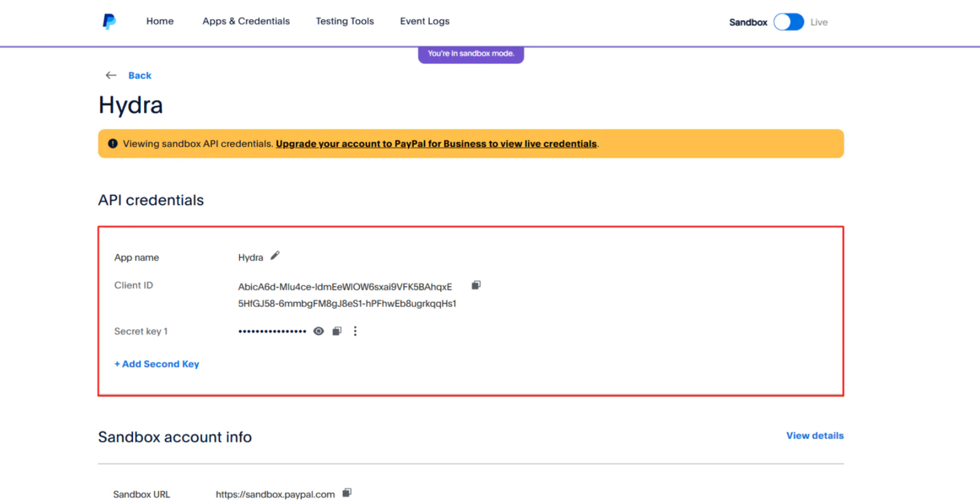Toggle the Sandbox/Live switch
980x502 pixels.
pyautogui.click(x=788, y=22)
